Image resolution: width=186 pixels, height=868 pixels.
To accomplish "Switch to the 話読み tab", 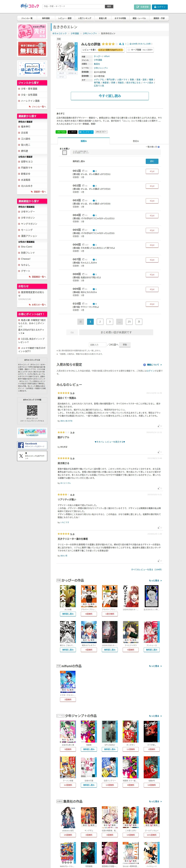I will [x=84, y=141].
